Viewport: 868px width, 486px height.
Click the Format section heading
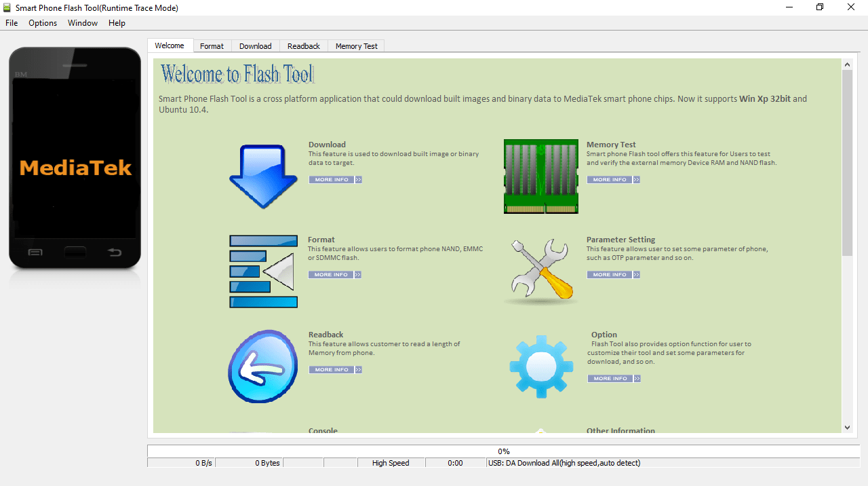pos(321,240)
